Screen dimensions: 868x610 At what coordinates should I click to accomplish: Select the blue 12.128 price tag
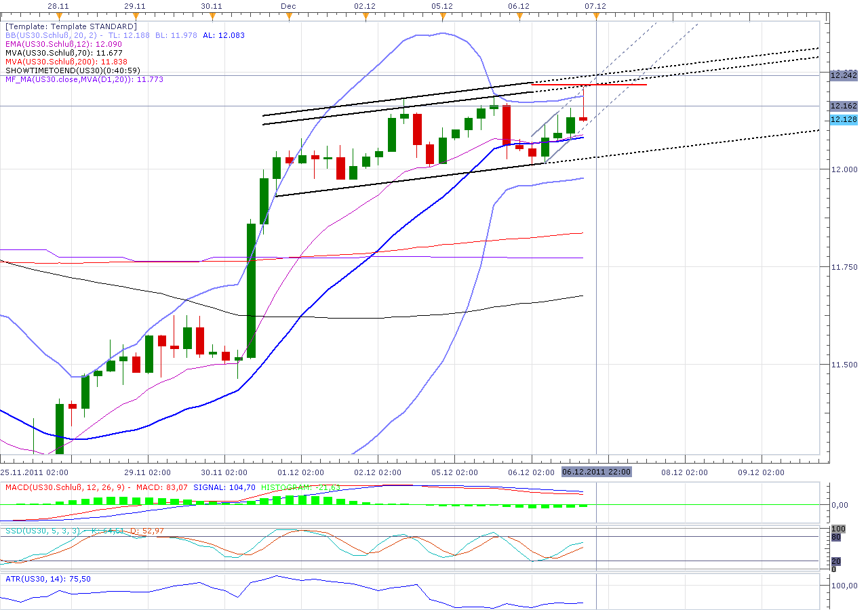841,119
